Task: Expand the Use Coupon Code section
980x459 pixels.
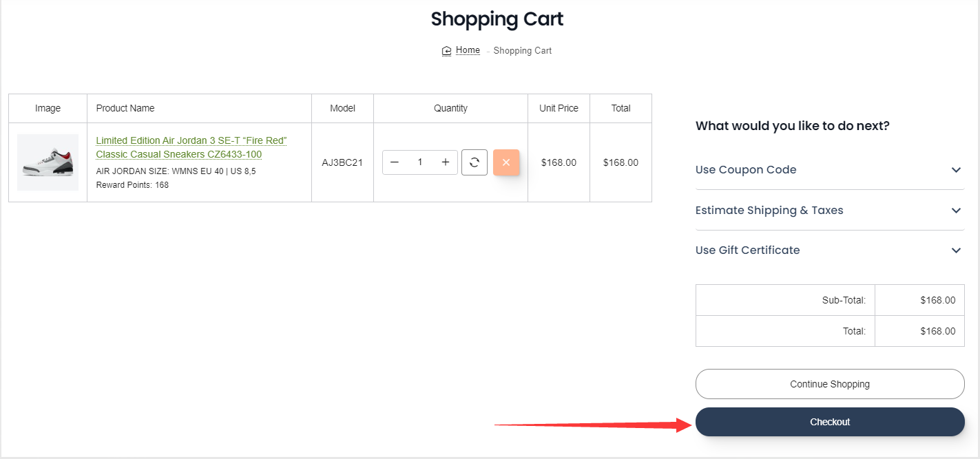Action: point(830,170)
